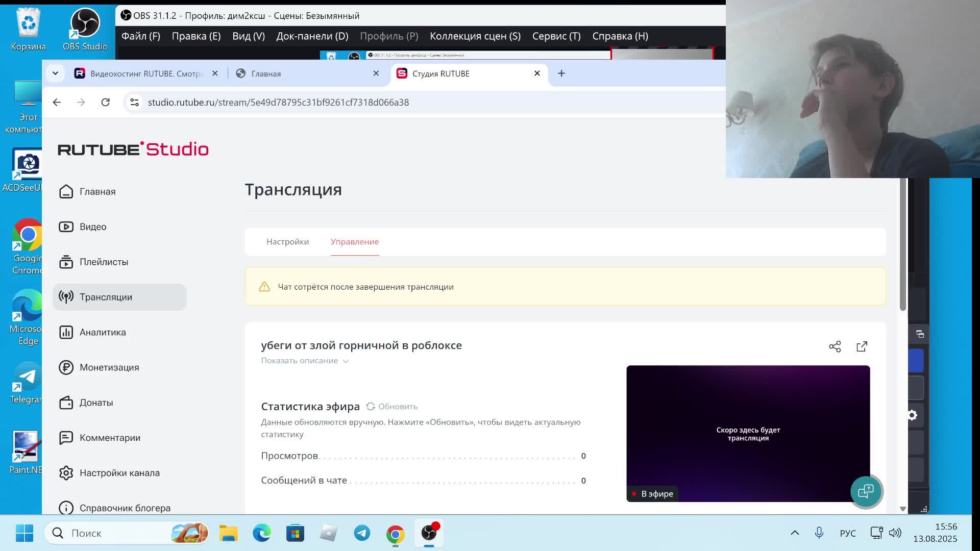View site information icon in address bar

click(134, 102)
